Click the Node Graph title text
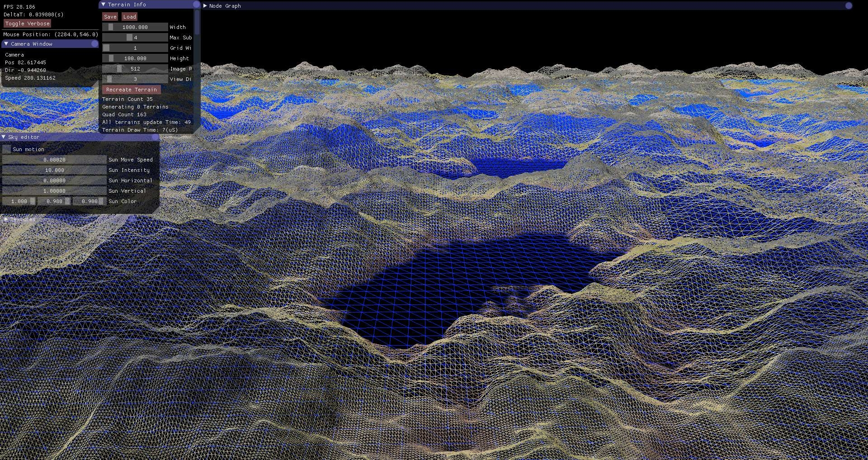Screen dimensions: 868x460 point(225,6)
